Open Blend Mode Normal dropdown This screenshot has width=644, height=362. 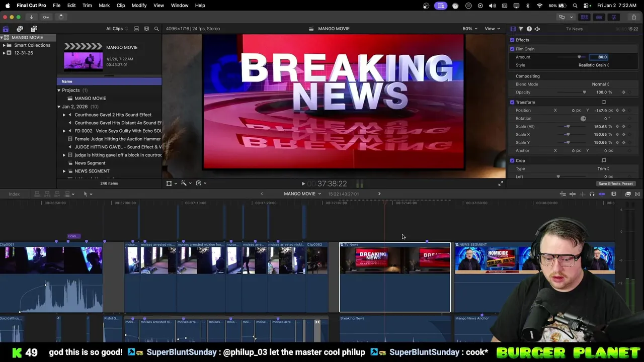[x=600, y=84]
